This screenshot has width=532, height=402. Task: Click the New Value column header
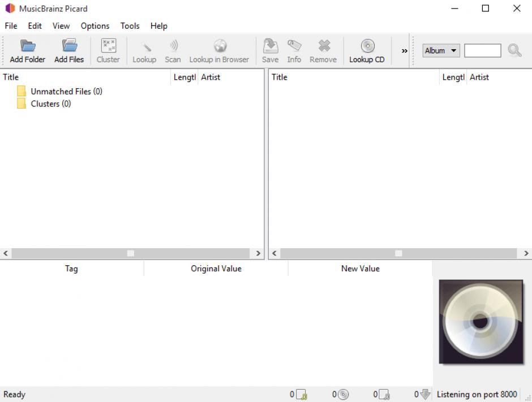coord(361,269)
